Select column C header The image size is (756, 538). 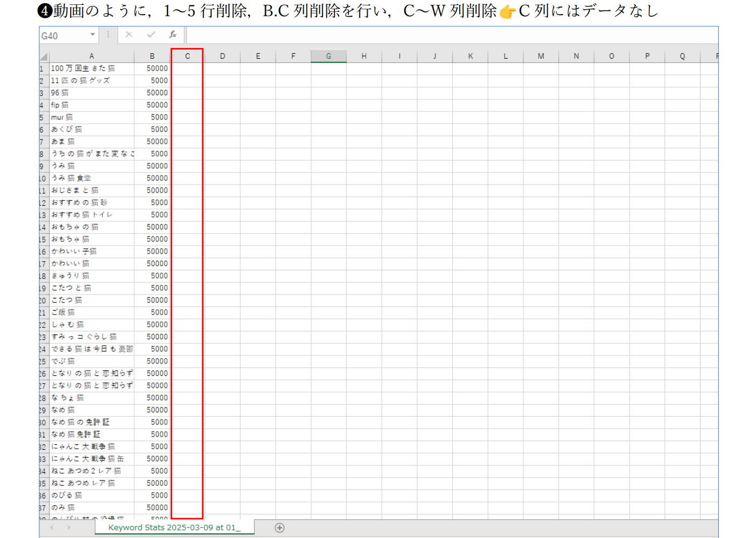coord(187,56)
